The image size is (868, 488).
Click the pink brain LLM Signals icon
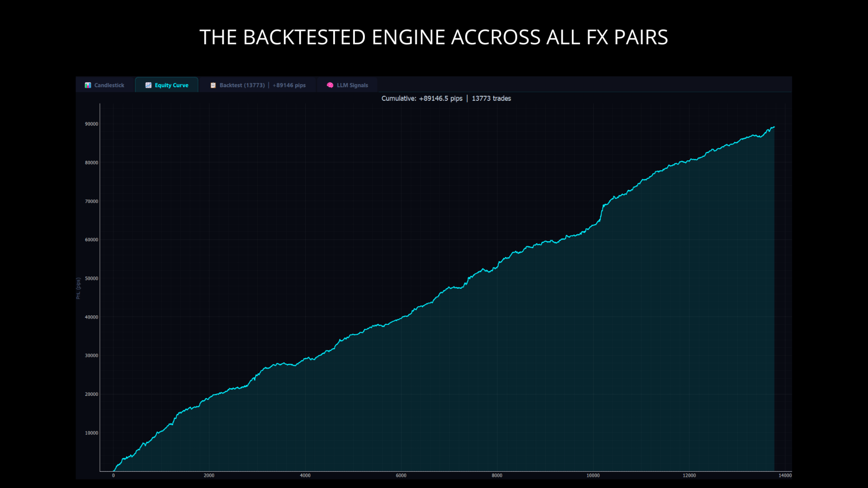click(330, 85)
